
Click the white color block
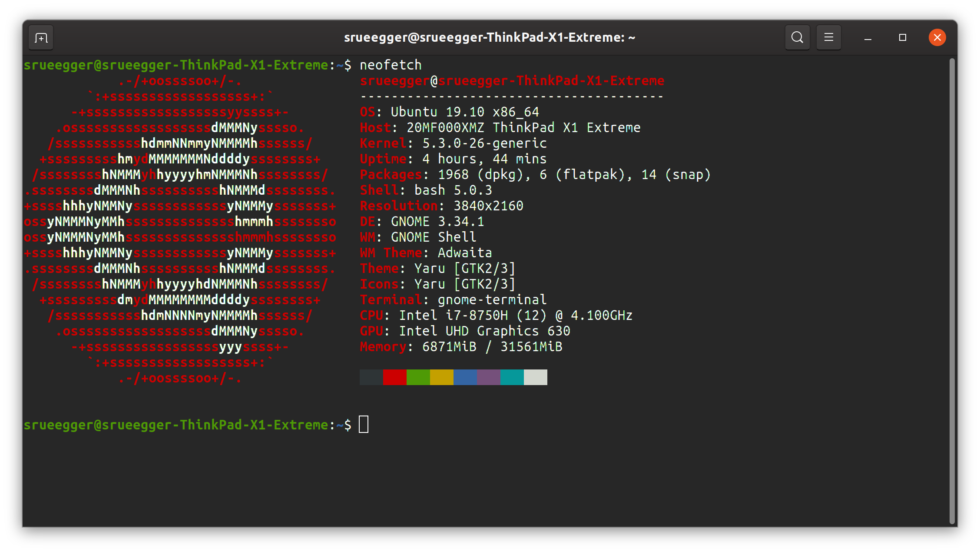coord(535,377)
